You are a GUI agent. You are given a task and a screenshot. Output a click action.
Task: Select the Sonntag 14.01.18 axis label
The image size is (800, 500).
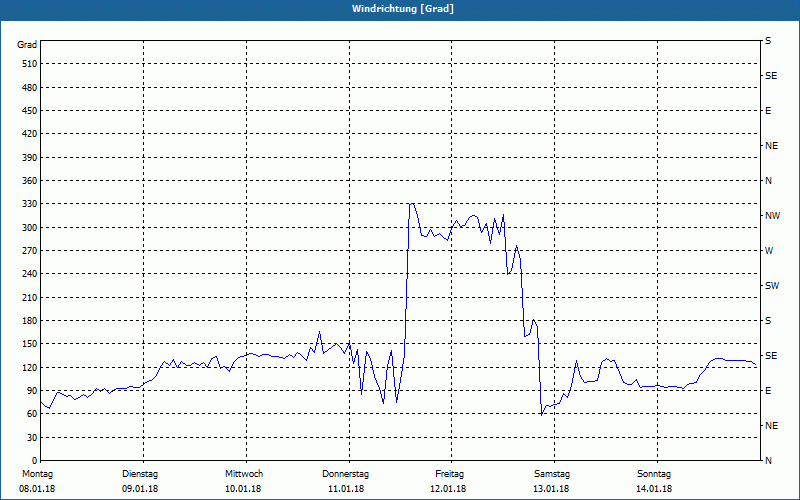(654, 481)
